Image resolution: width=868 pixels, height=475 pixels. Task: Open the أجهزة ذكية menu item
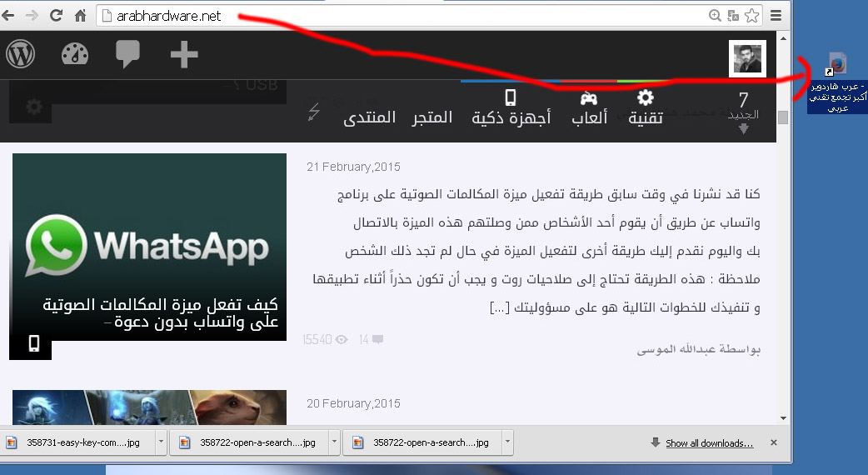(x=511, y=108)
